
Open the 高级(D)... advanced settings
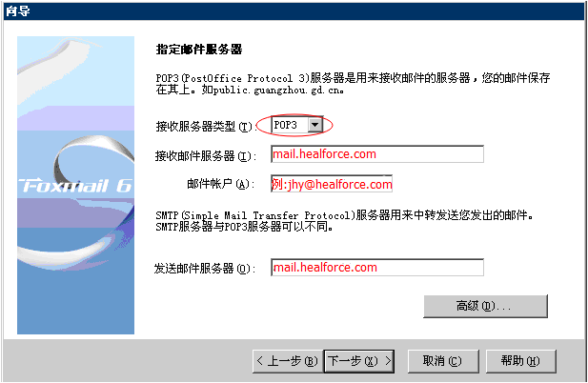click(486, 306)
